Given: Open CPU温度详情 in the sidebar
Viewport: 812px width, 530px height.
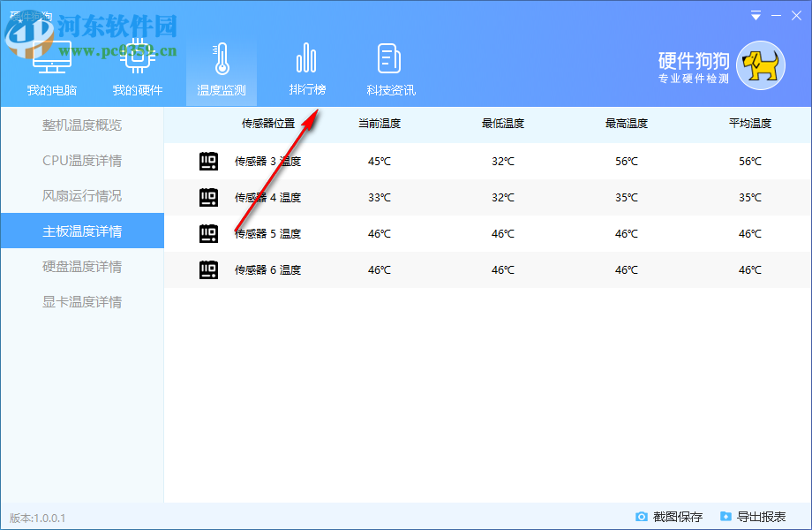Looking at the screenshot, I should coord(81,159).
